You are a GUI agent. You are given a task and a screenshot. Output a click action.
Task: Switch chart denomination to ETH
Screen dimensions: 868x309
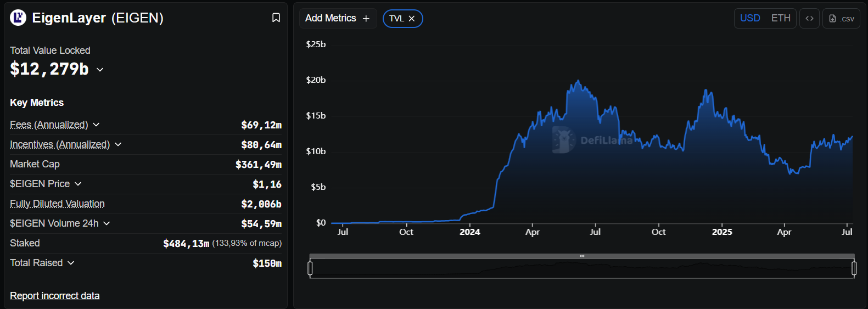[780, 19]
